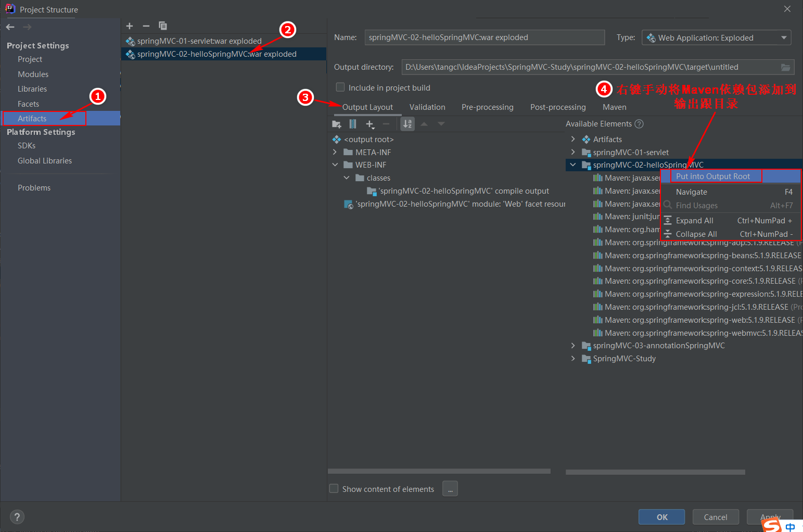This screenshot has width=803, height=532.
Task: Open the Problems section
Action: (x=34, y=188)
